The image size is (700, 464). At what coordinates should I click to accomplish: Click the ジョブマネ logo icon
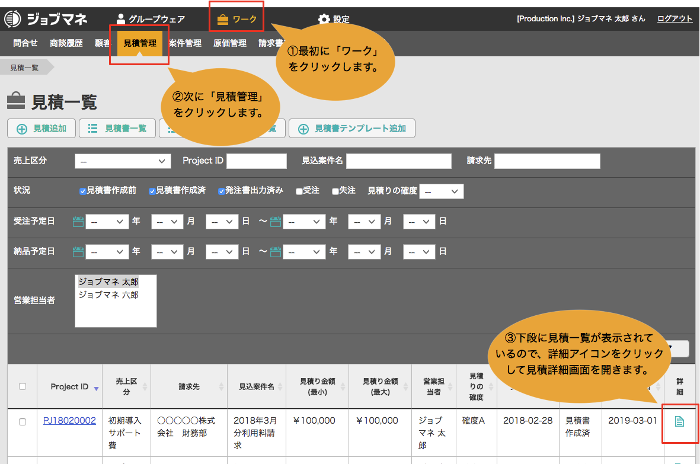pos(12,19)
